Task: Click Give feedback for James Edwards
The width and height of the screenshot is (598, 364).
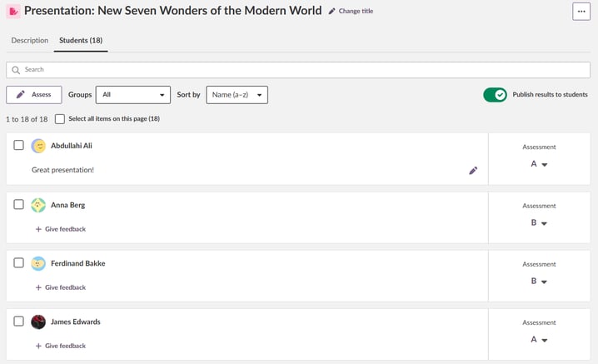Action: (61, 346)
